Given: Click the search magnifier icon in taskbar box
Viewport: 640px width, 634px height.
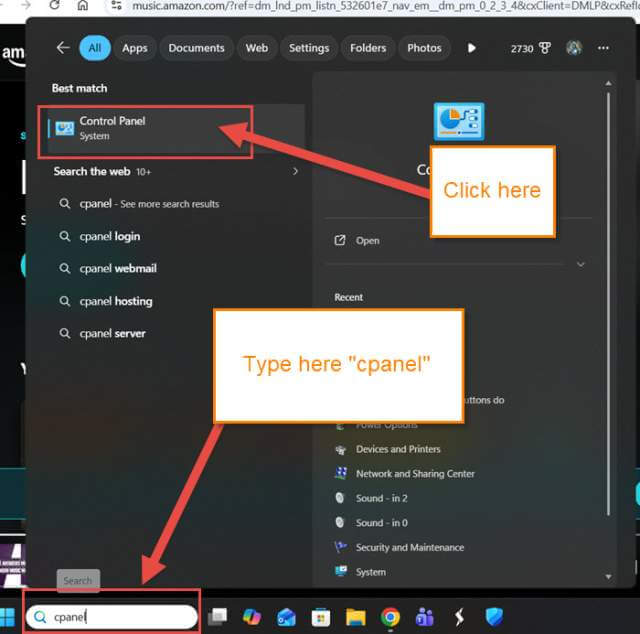Looking at the screenshot, I should (40, 617).
